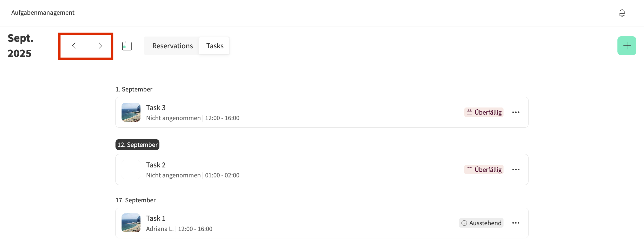Select the Tasks tab
The width and height of the screenshot is (644, 246).
(x=215, y=46)
